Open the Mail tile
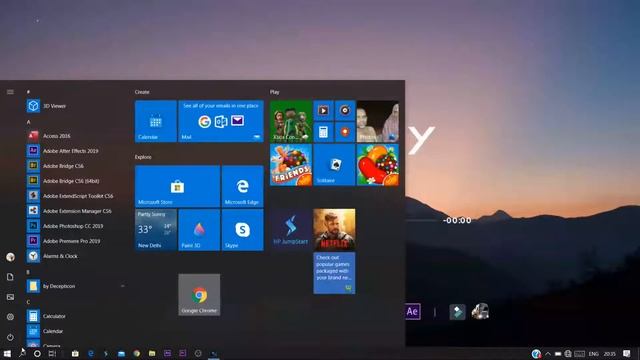The width and height of the screenshot is (640, 360). (x=221, y=121)
